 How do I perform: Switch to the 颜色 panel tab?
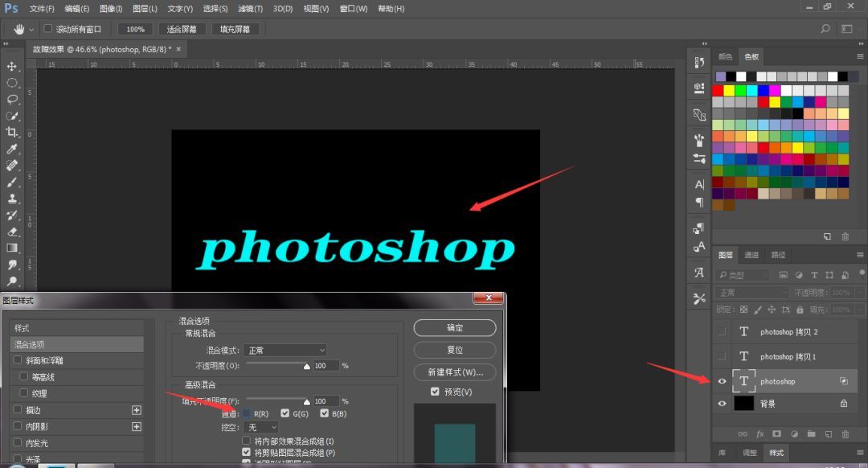[725, 56]
